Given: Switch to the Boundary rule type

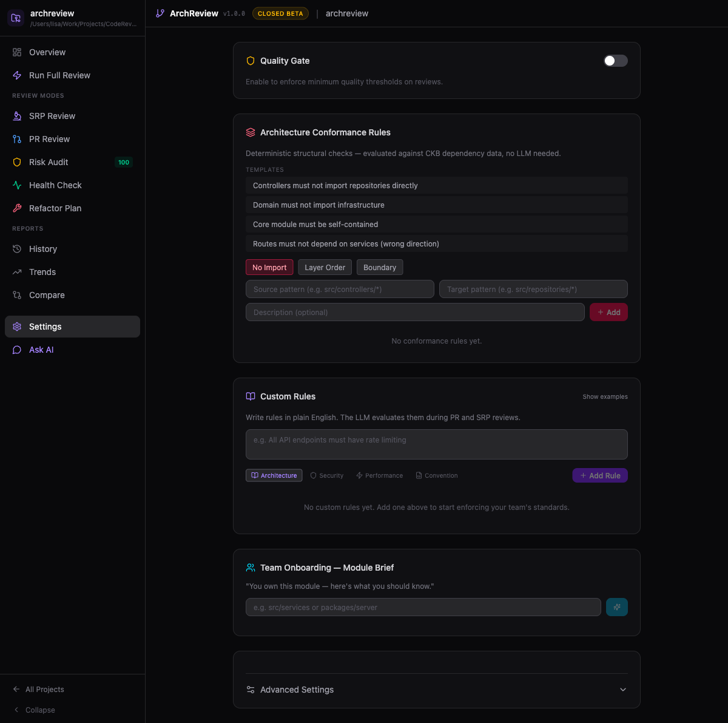Looking at the screenshot, I should coord(380,267).
